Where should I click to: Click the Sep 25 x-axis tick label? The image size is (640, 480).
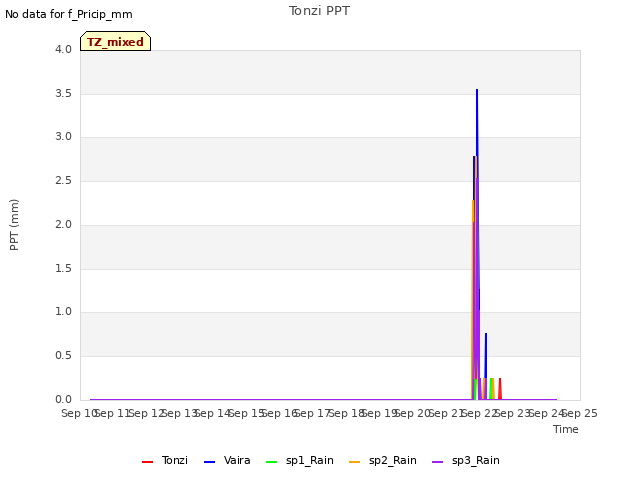(x=580, y=414)
